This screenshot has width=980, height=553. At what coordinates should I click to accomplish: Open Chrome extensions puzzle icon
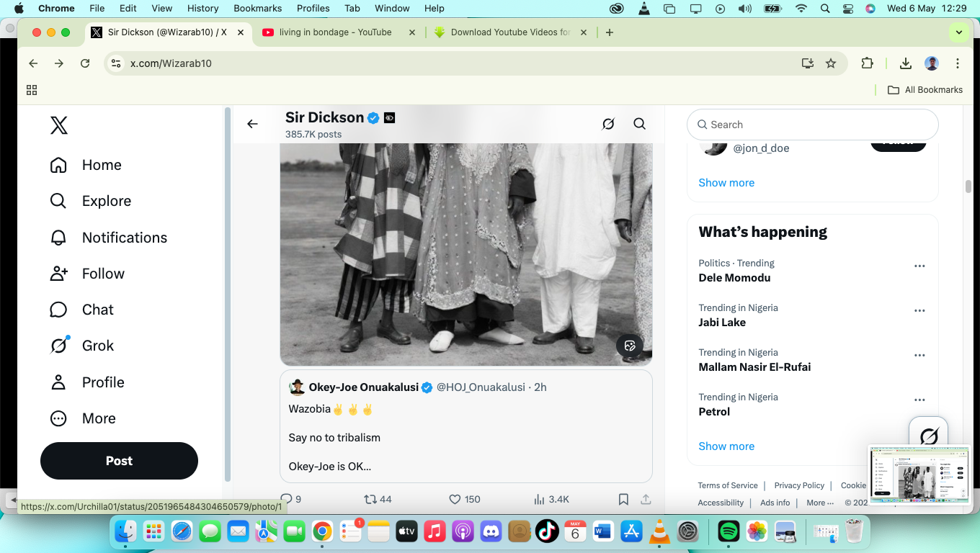868,63
